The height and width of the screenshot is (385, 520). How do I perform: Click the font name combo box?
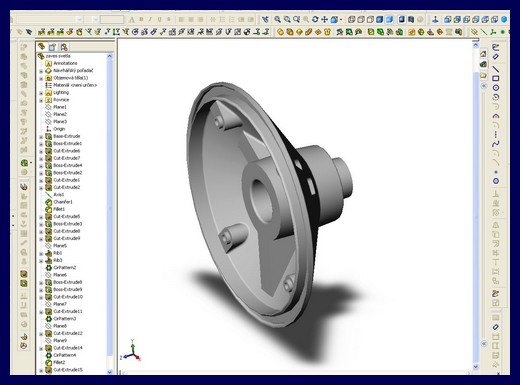(x=49, y=20)
